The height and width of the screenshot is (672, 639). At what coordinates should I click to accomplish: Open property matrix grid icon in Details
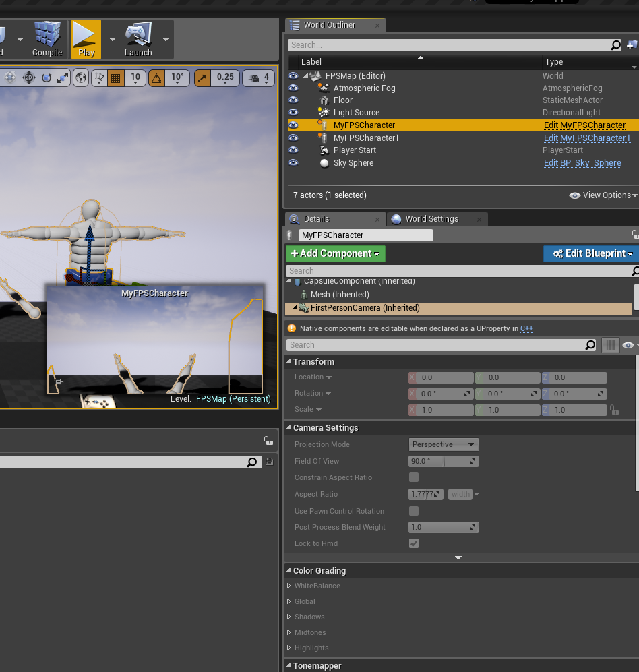[610, 345]
